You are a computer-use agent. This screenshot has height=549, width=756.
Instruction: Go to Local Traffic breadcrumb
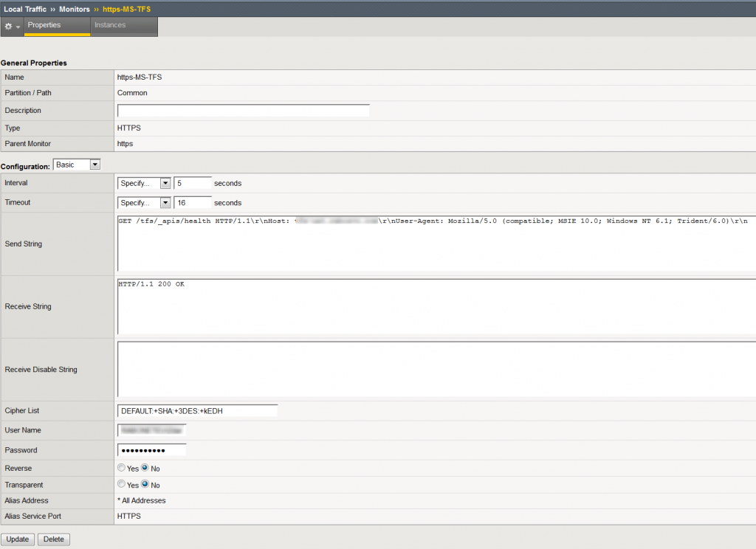pyautogui.click(x=25, y=9)
